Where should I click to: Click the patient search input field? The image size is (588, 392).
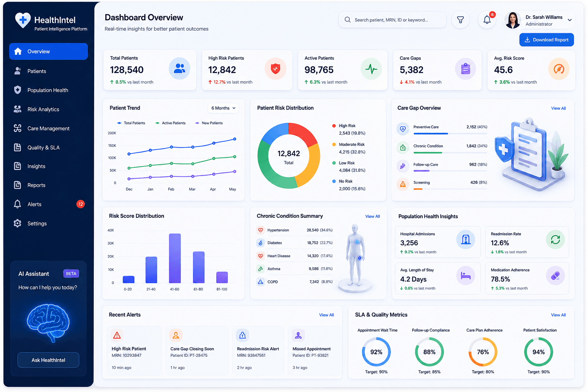tap(392, 20)
